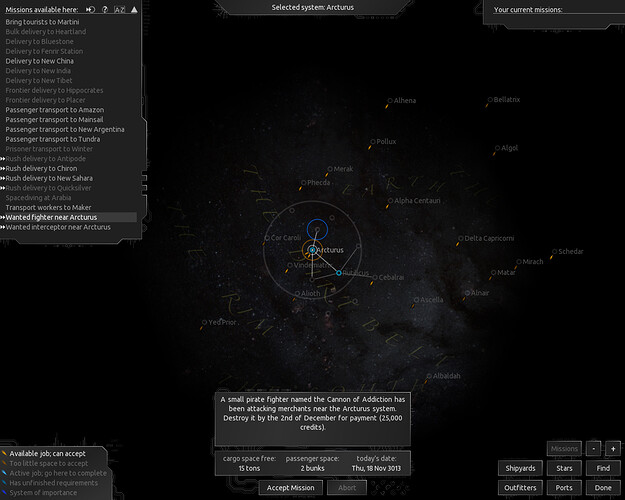The height and width of the screenshot is (500, 625).
Task: Click the Find button
Action: (603, 468)
